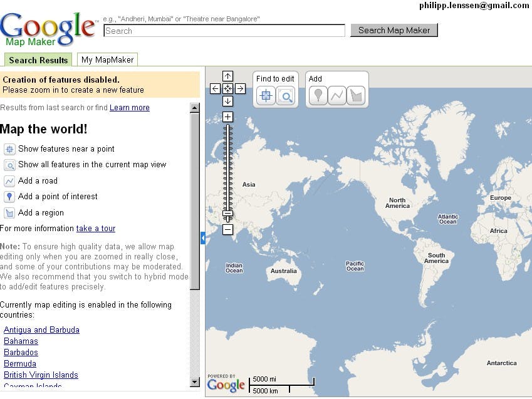Image resolution: width=532 pixels, height=399 pixels.
Task: Click the Antarctica map label
Action: tap(501, 363)
